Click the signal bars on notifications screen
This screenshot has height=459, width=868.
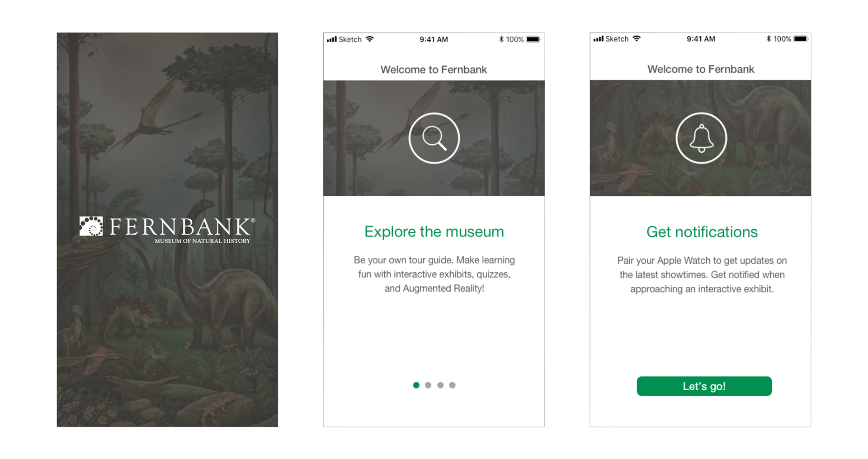(599, 39)
